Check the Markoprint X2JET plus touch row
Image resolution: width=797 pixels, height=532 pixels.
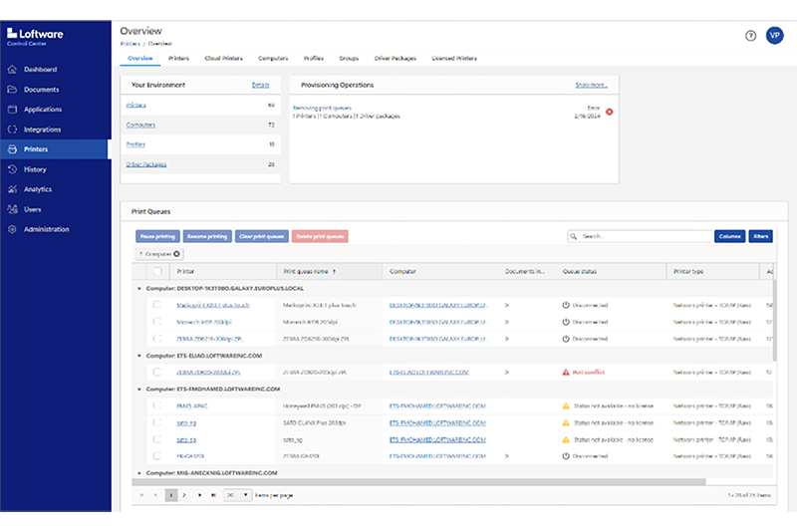pyautogui.click(x=157, y=305)
